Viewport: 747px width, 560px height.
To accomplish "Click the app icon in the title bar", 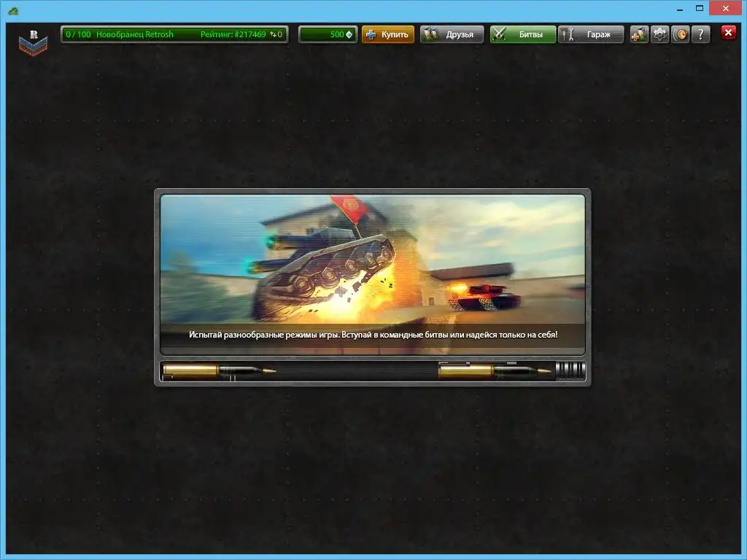I will click(13, 10).
